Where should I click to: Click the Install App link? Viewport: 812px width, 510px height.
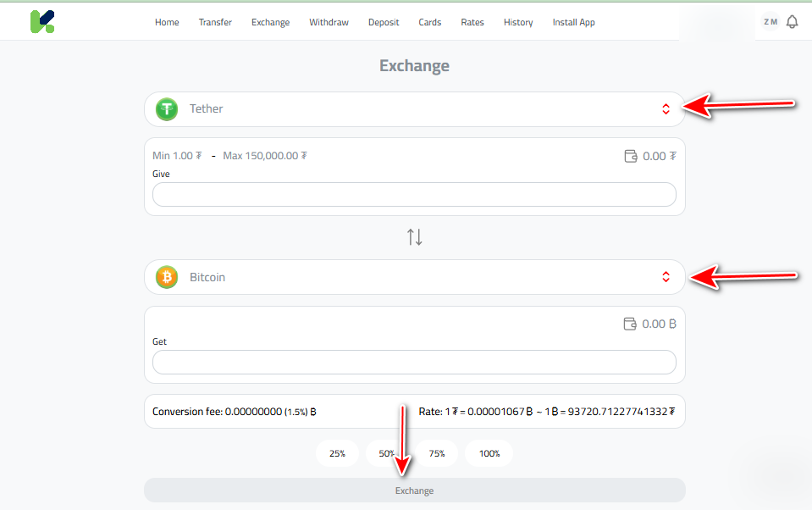[x=573, y=22]
